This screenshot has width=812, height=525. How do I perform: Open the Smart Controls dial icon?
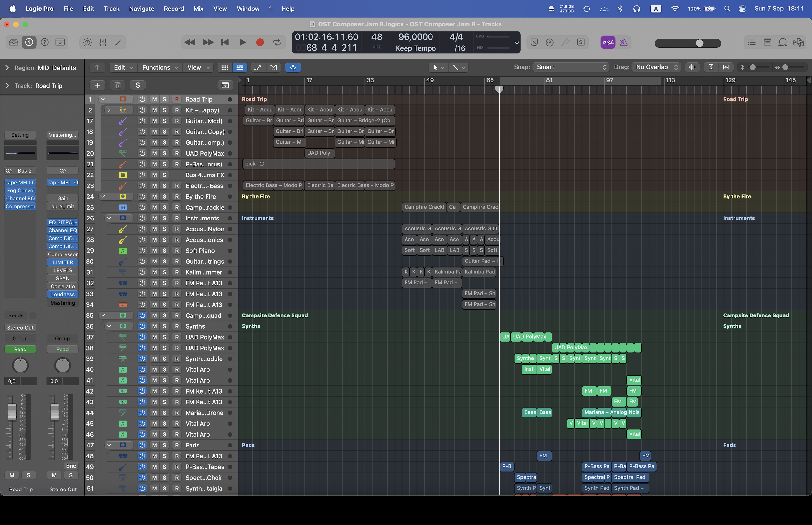pyautogui.click(x=87, y=42)
